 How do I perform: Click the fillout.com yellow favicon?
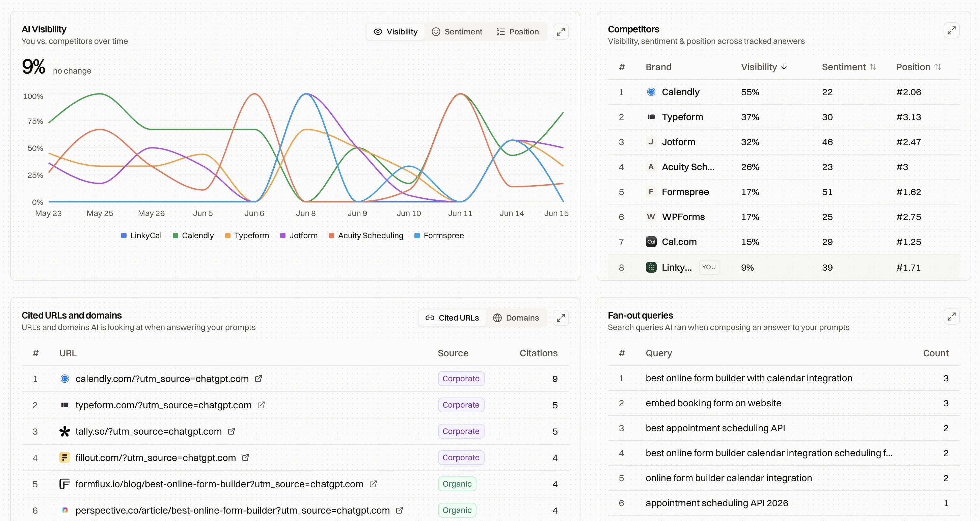coord(65,458)
